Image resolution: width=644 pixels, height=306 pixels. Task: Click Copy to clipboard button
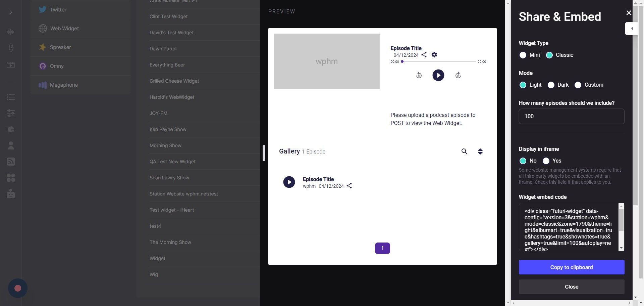[x=571, y=267]
